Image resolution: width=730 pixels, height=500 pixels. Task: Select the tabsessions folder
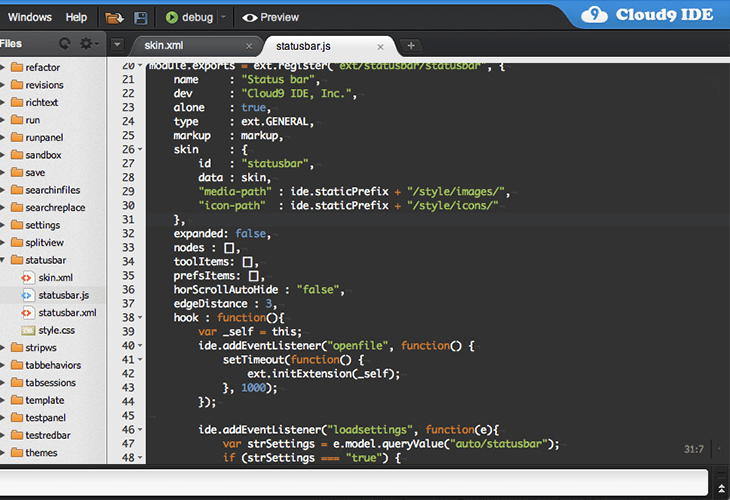(x=50, y=383)
